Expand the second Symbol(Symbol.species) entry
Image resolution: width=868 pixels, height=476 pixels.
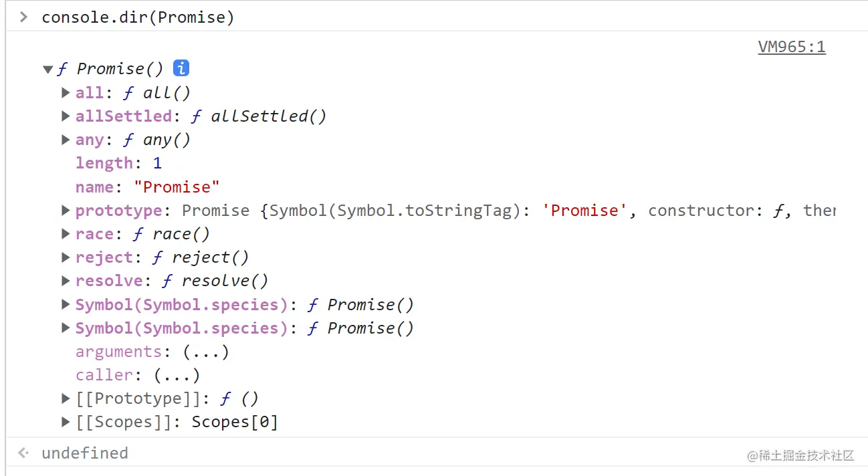tap(66, 328)
